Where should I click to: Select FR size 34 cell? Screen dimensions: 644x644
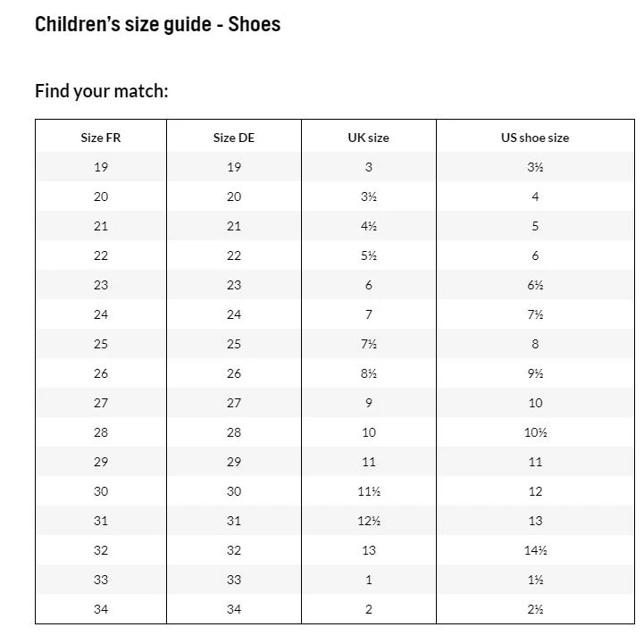[101, 609]
